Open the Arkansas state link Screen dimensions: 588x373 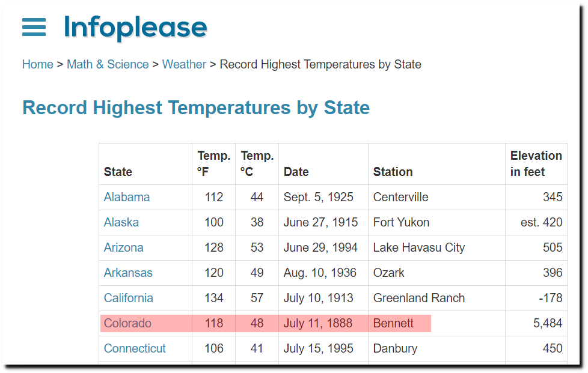pos(128,273)
